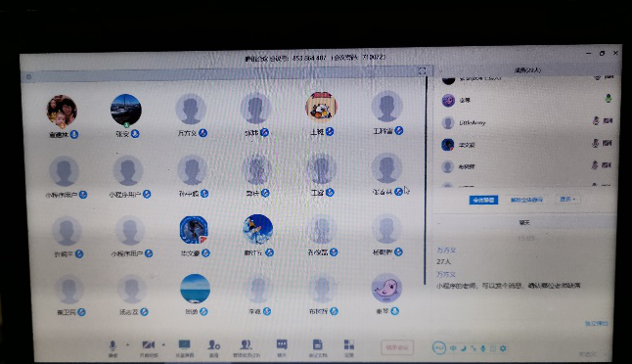Click the members panel header tab
The width and height of the screenshot is (632, 364).
click(527, 70)
